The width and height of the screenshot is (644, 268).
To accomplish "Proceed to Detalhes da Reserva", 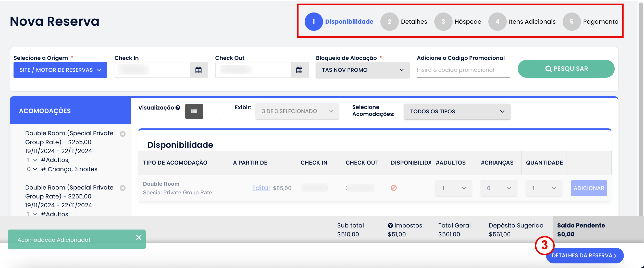I will (585, 256).
